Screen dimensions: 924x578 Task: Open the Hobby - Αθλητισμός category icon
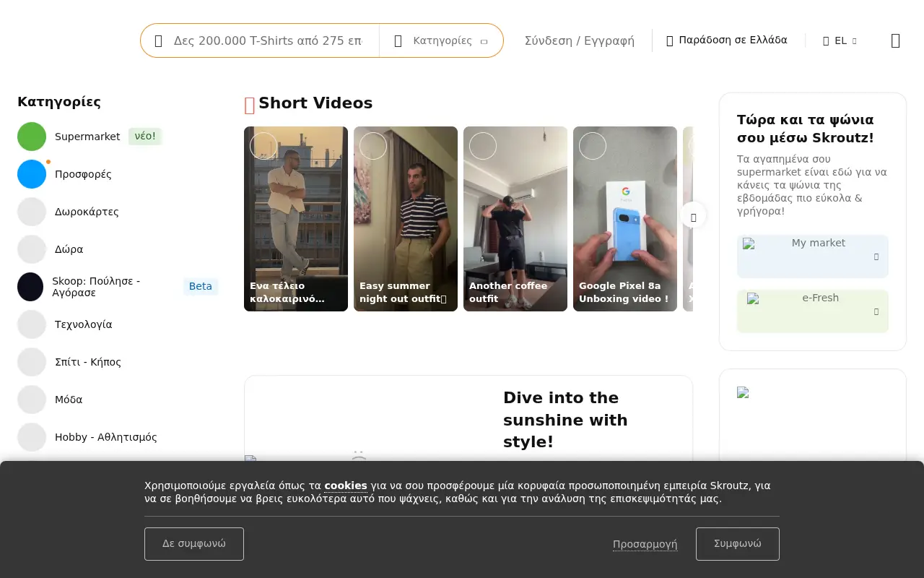click(x=32, y=437)
